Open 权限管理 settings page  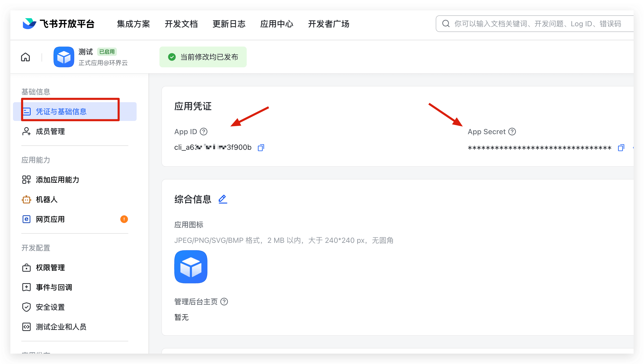(x=50, y=268)
